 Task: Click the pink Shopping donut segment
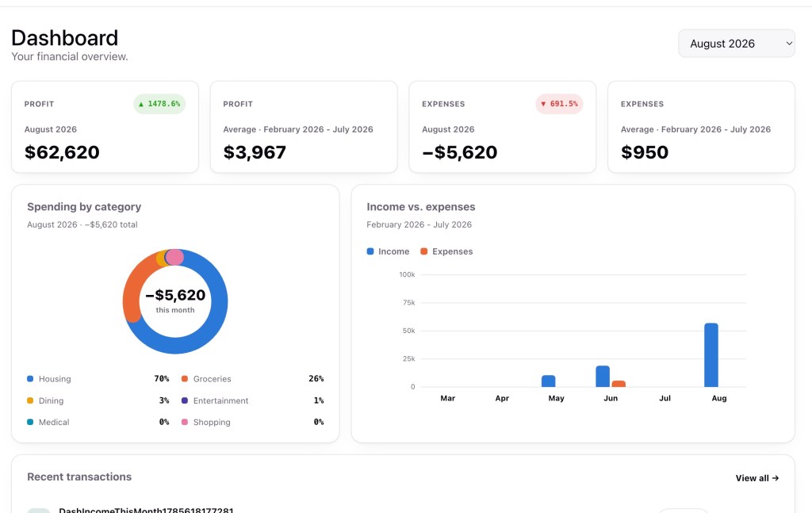(174, 257)
